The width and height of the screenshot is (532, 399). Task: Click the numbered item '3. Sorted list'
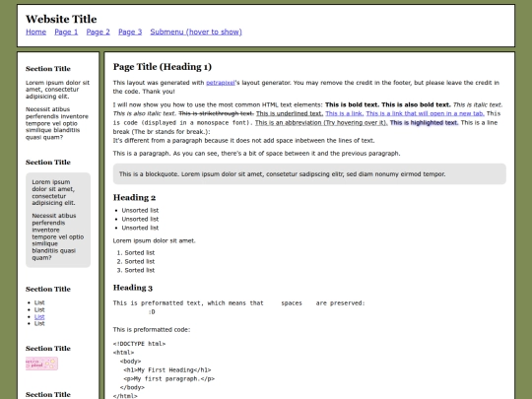coord(136,270)
